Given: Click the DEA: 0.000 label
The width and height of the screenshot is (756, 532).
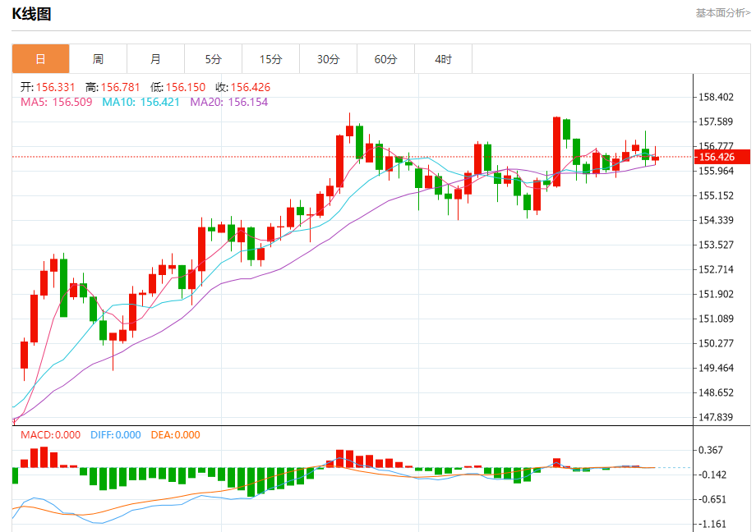Looking at the screenshot, I should pos(174,435).
